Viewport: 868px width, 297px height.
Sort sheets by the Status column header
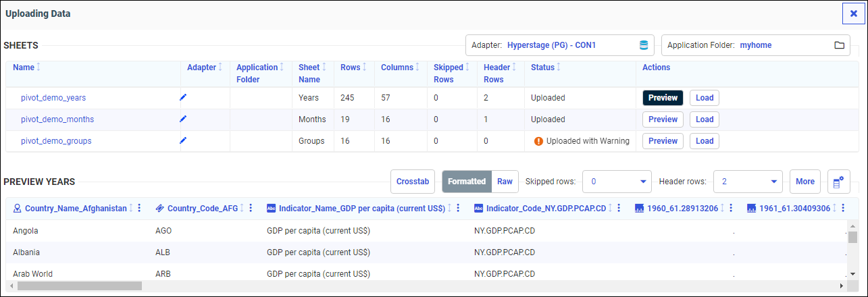point(542,67)
